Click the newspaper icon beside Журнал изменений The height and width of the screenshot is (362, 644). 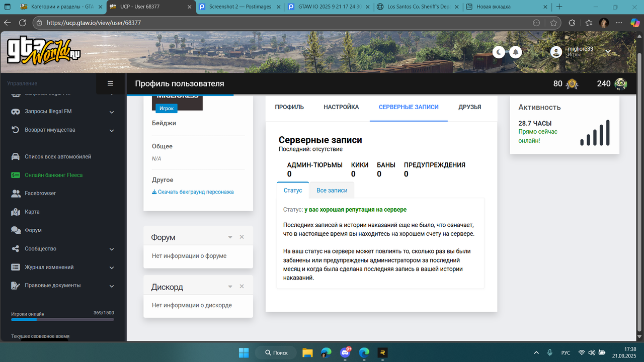[x=16, y=267]
